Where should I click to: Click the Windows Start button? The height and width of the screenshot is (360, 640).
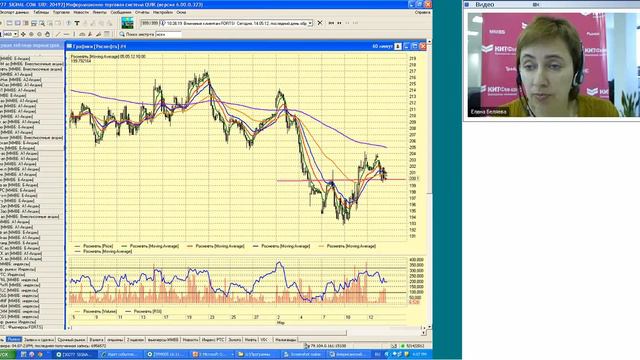7,354
